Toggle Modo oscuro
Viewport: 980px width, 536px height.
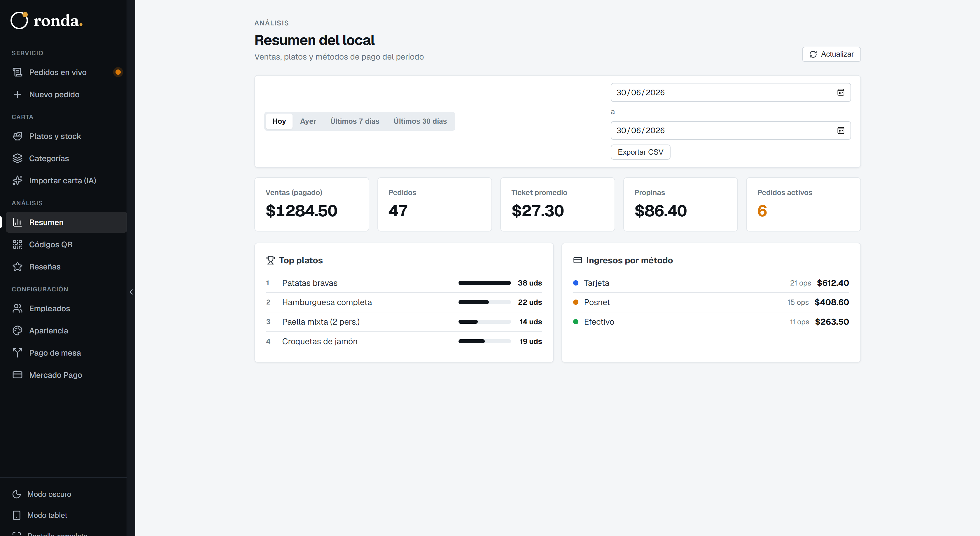click(63, 494)
